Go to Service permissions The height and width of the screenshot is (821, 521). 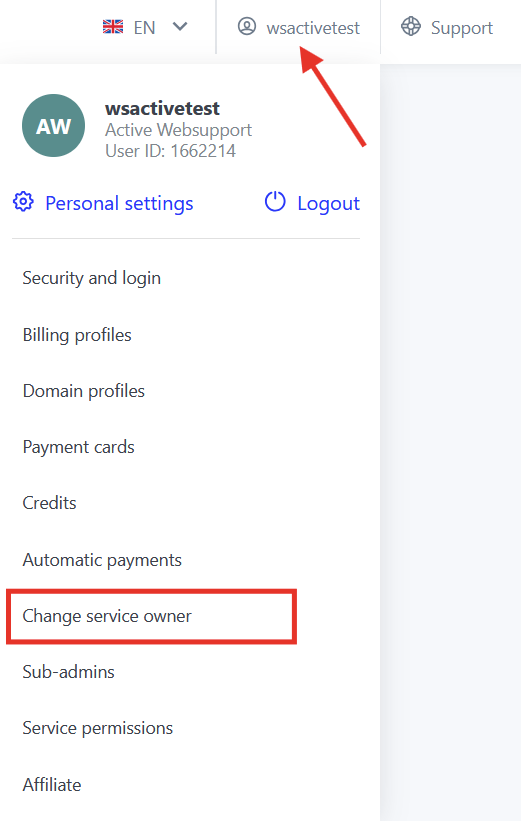pyautogui.click(x=98, y=728)
